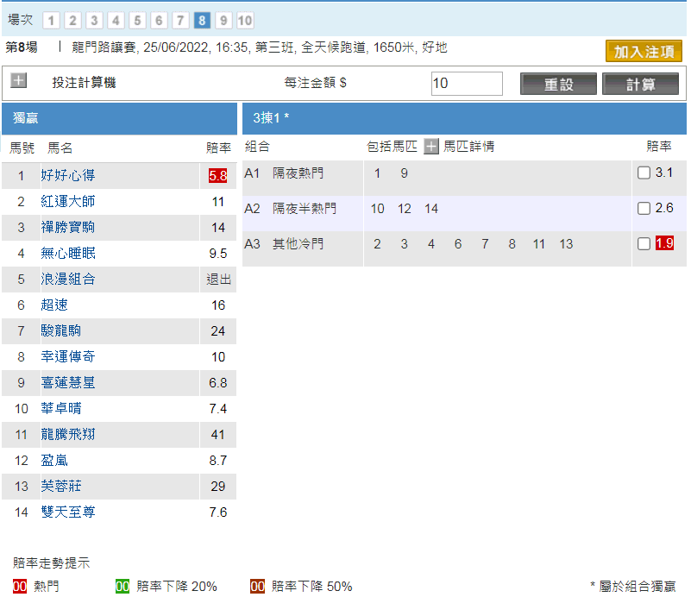Expand the betting calculator plus icon

19,81
